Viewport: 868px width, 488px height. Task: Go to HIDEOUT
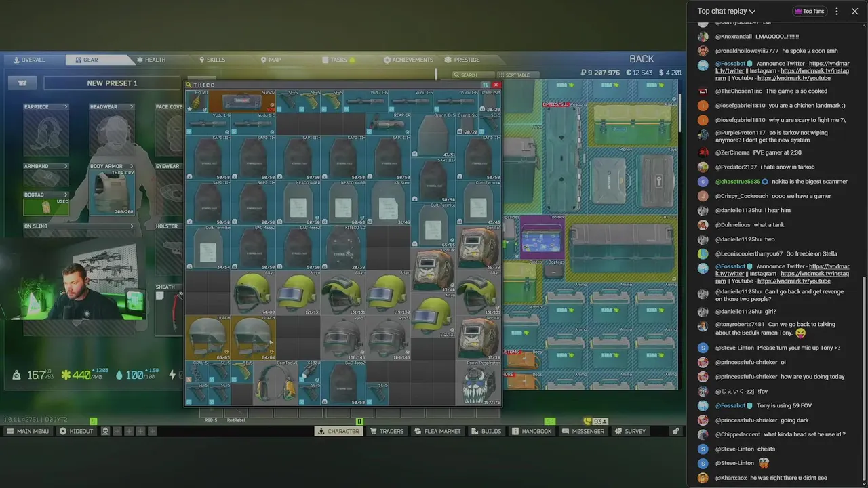click(76, 431)
